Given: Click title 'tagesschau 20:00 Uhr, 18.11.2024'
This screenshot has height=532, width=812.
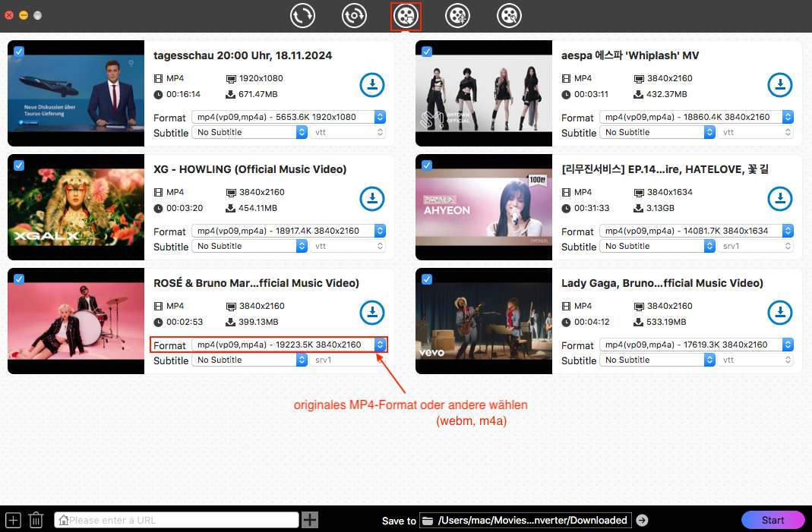Looking at the screenshot, I should pos(243,55).
